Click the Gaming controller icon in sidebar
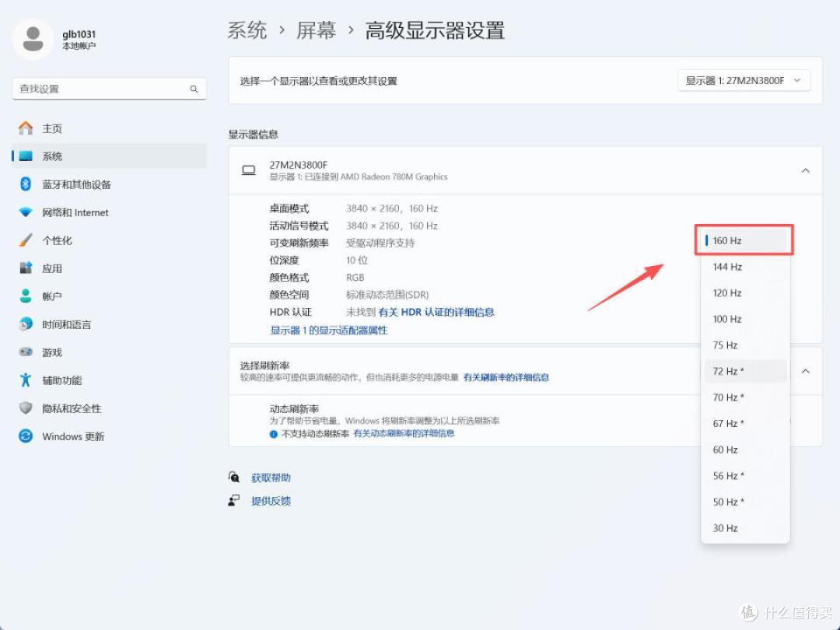This screenshot has width=840, height=630. (26, 352)
